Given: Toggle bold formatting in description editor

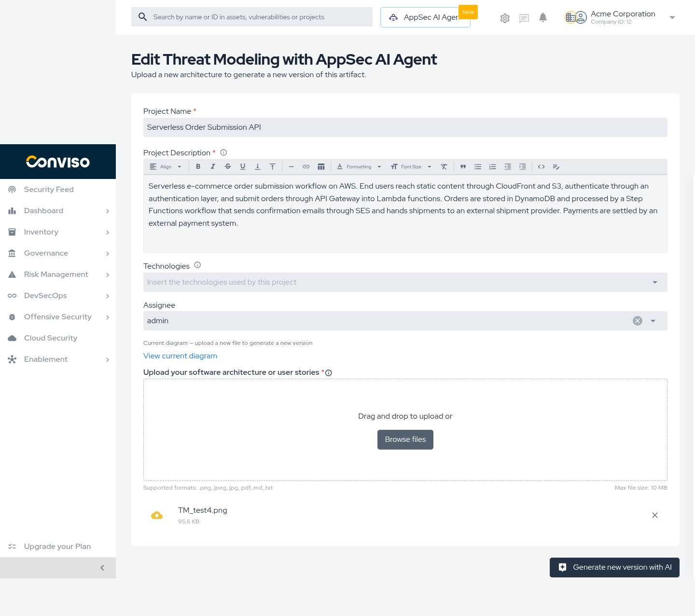Looking at the screenshot, I should (x=198, y=167).
